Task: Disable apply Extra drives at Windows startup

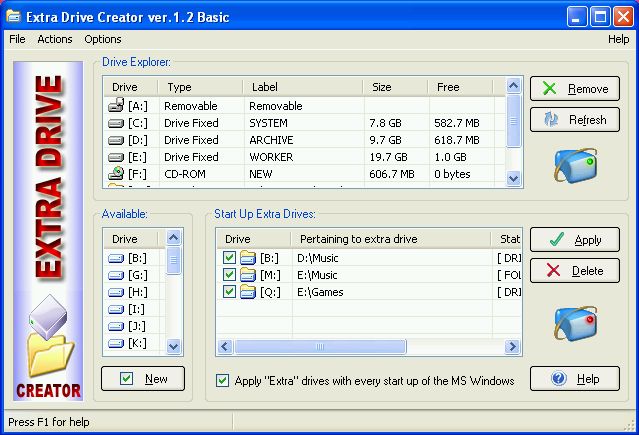Action: coord(223,381)
